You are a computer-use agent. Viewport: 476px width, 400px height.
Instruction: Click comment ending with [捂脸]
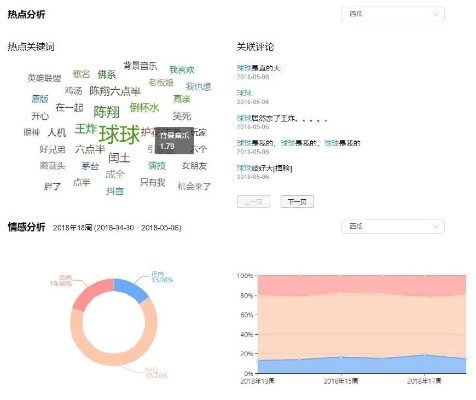264,168
